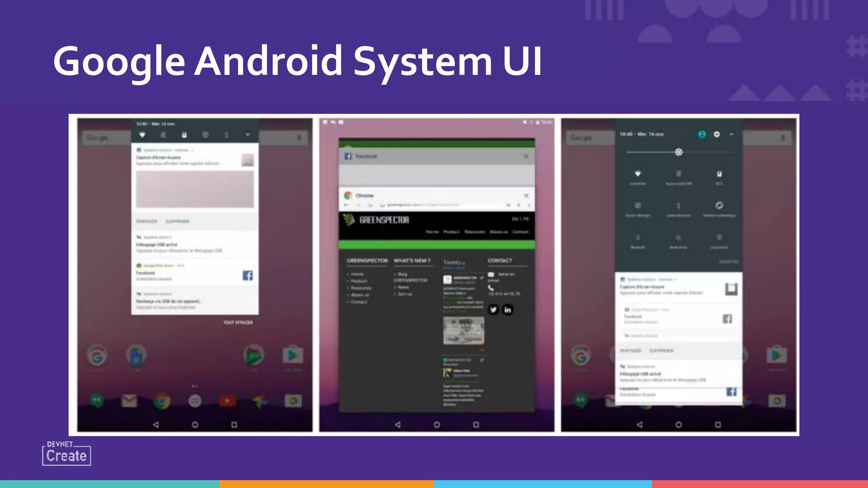Select Facebook card in recents

(437, 167)
